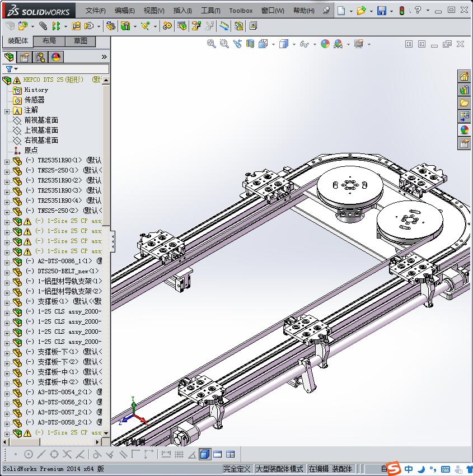The width and height of the screenshot is (473, 476).
Task: Open the Section View tool
Action: (250, 44)
